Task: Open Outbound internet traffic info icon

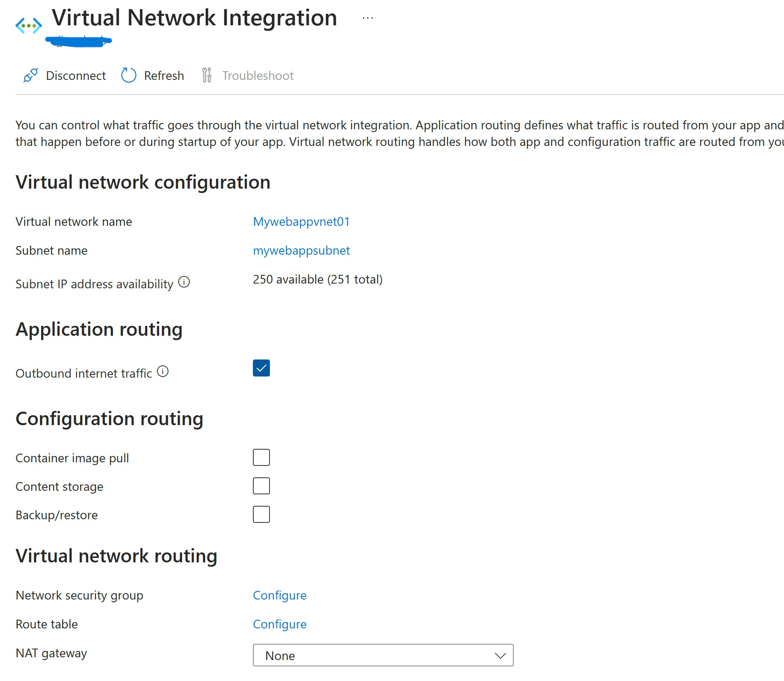Action: tap(163, 371)
